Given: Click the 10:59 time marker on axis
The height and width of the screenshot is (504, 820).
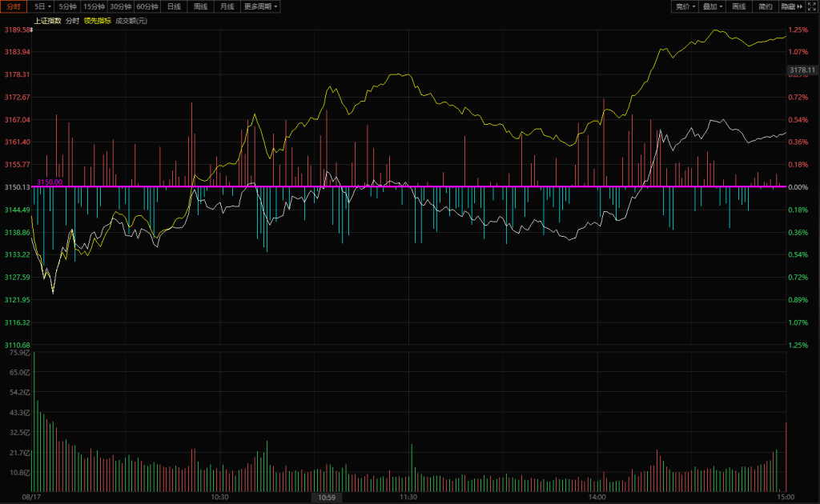Looking at the screenshot, I should tap(327, 498).
